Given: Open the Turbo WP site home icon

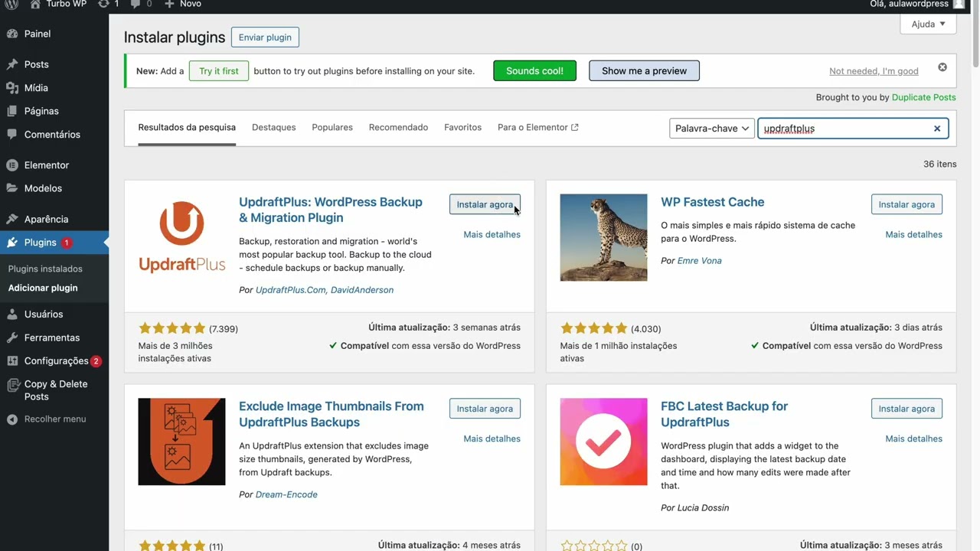Looking at the screenshot, I should pos(35,4).
